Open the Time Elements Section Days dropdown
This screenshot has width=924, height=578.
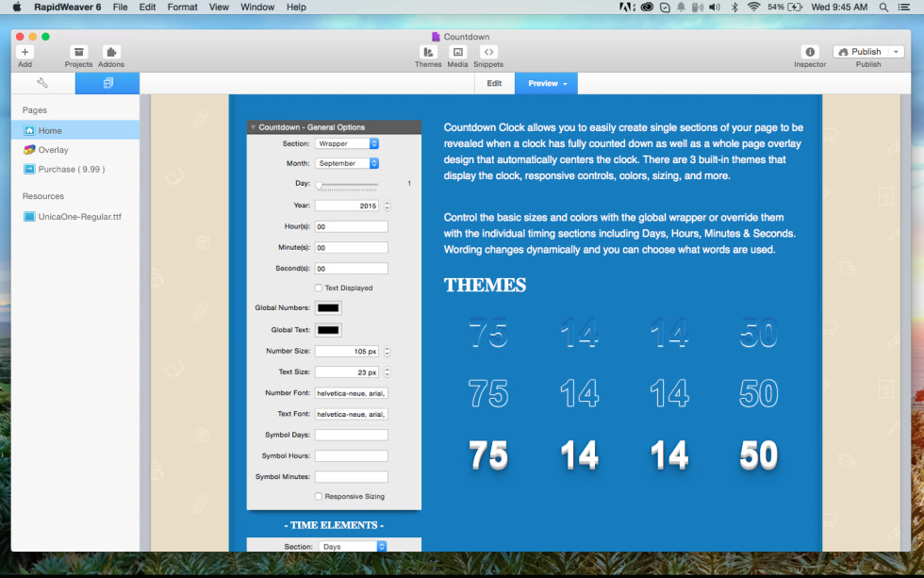click(353, 546)
